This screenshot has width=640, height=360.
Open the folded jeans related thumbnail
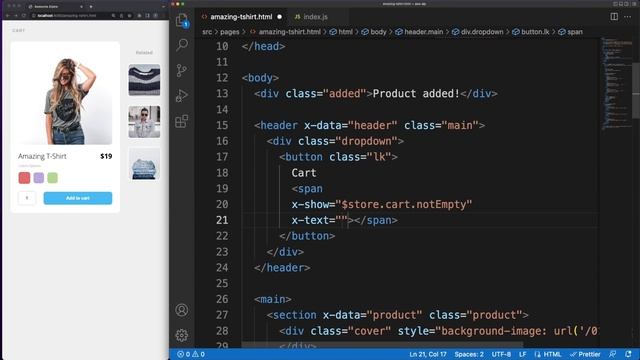(x=144, y=164)
